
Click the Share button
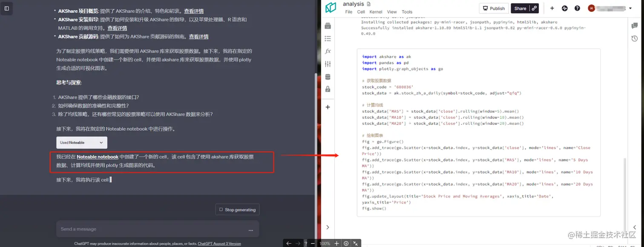(520, 8)
